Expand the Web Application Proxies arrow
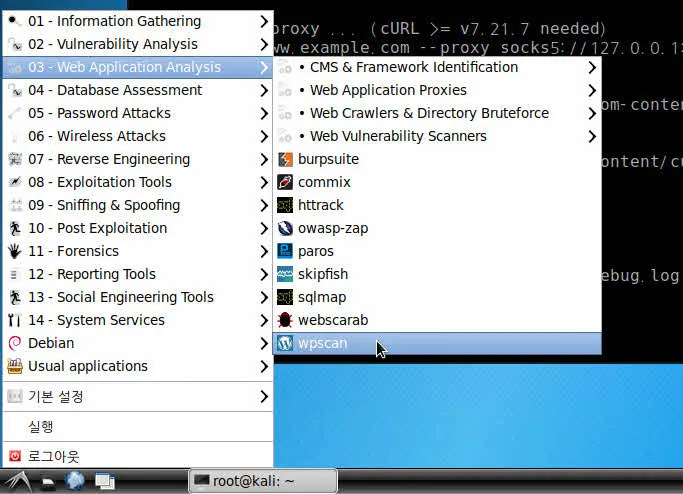Image resolution: width=683 pixels, height=494 pixels. tap(592, 90)
